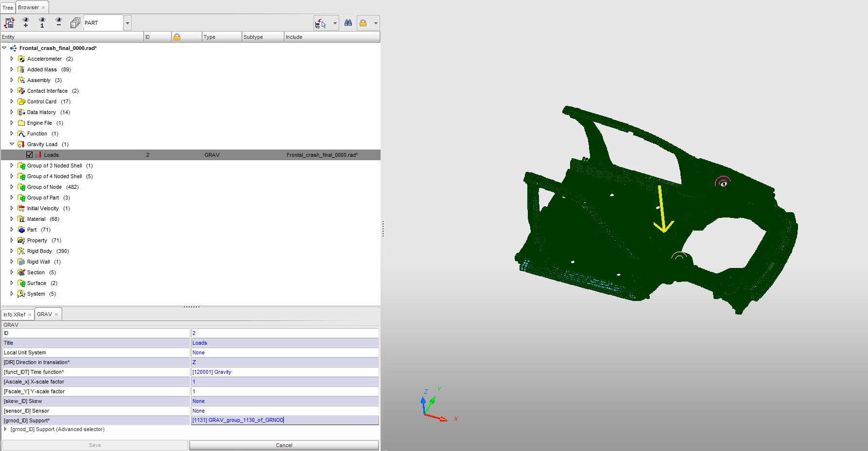
Task: Collapse the Gravity Load tree branch
Action: pos(12,144)
